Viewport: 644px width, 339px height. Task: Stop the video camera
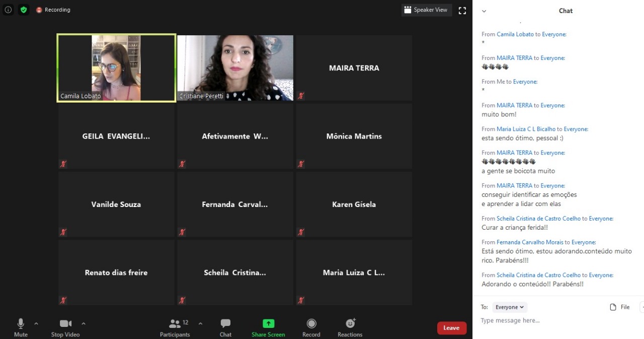65,327
